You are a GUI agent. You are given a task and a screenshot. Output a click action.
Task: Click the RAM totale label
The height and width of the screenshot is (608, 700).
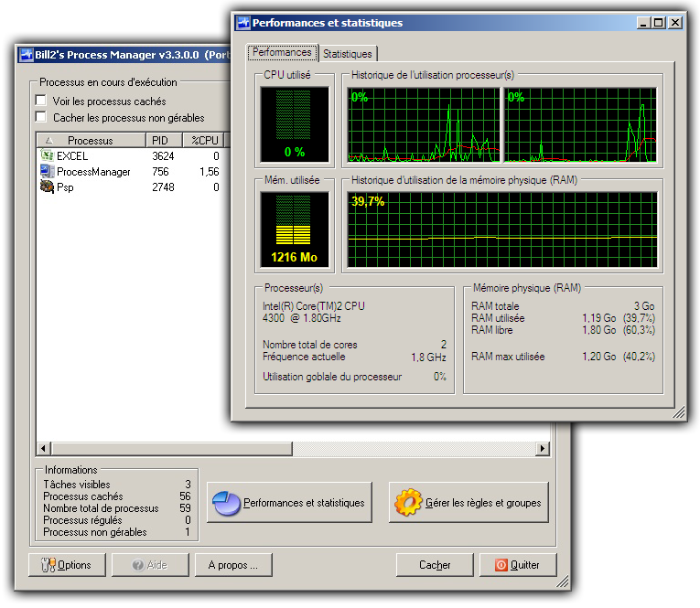coord(495,306)
